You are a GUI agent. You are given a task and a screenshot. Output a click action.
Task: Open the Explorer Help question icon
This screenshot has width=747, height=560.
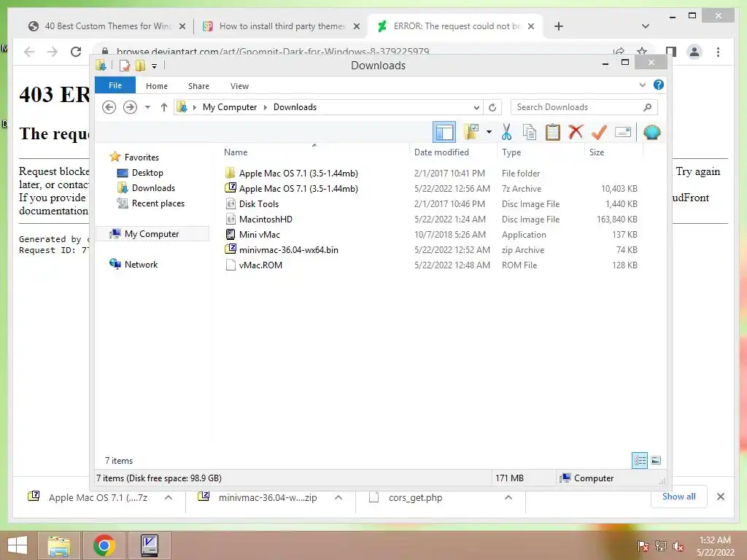coord(659,85)
